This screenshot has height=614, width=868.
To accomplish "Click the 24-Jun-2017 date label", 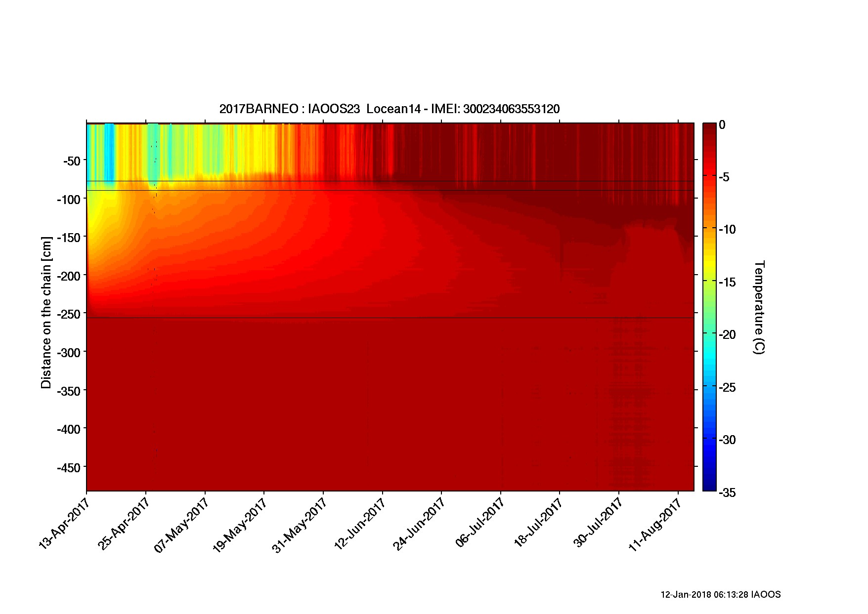I will (x=419, y=525).
